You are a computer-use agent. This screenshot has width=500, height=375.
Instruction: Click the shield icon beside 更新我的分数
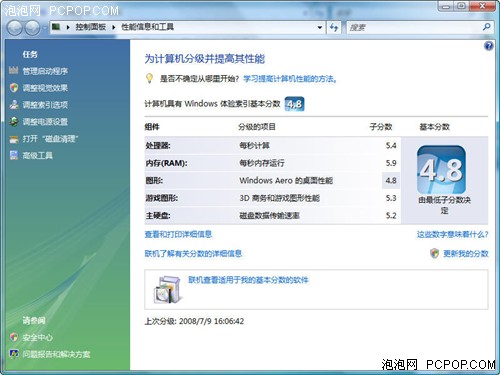[434, 253]
